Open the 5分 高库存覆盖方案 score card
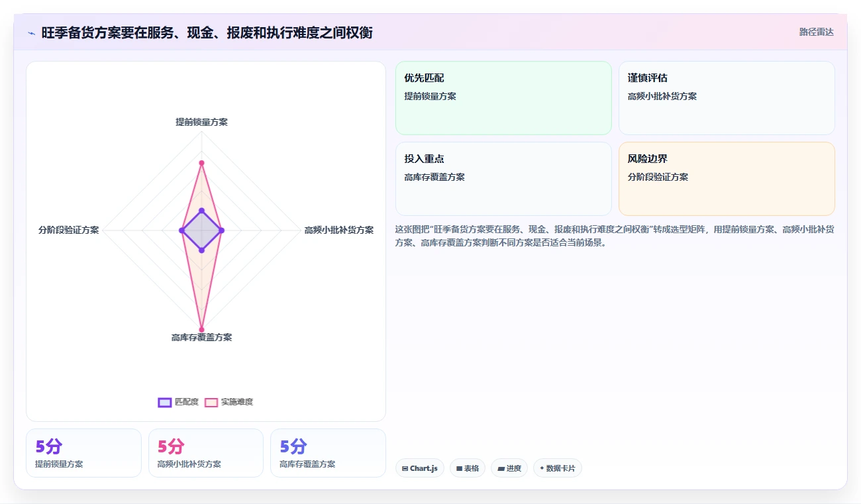This screenshot has height=504, width=861. (x=328, y=453)
